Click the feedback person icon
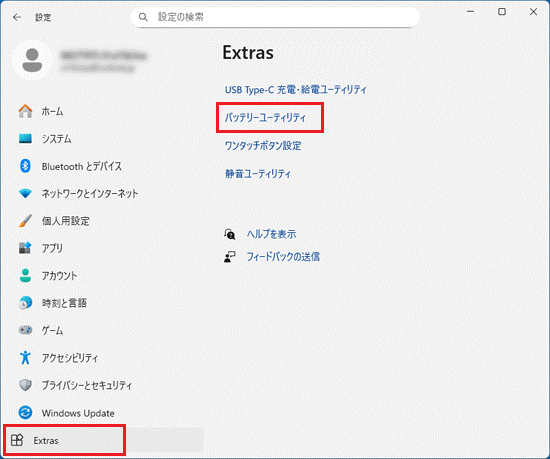550x459 pixels. click(x=230, y=257)
